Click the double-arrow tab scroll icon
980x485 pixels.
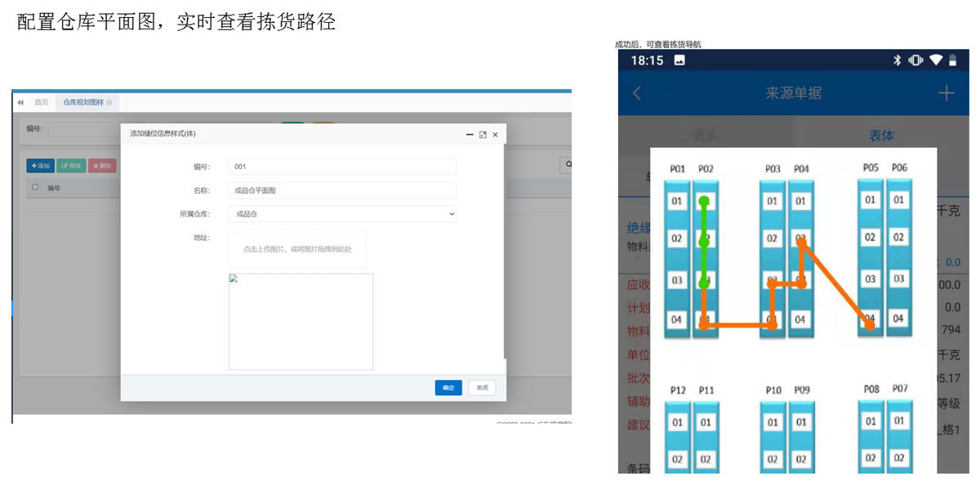pos(20,102)
